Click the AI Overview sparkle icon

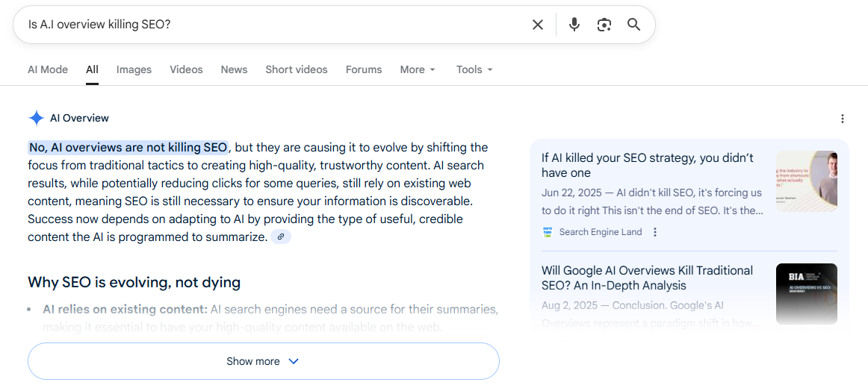(x=36, y=118)
